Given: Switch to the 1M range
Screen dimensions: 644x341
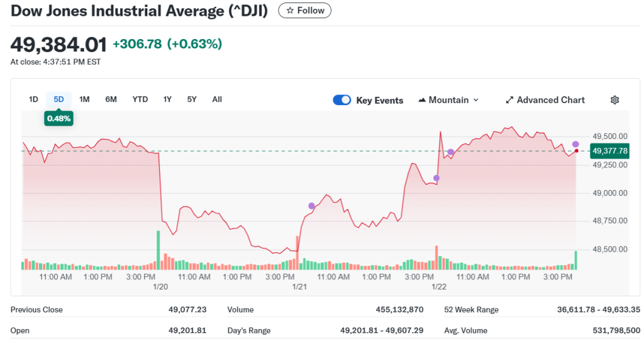Looking at the screenshot, I should (84, 99).
